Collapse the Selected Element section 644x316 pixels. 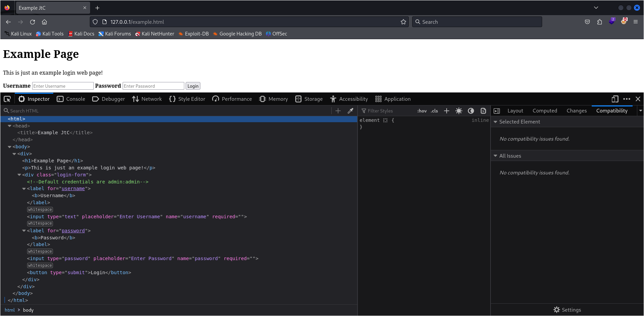[x=496, y=122]
